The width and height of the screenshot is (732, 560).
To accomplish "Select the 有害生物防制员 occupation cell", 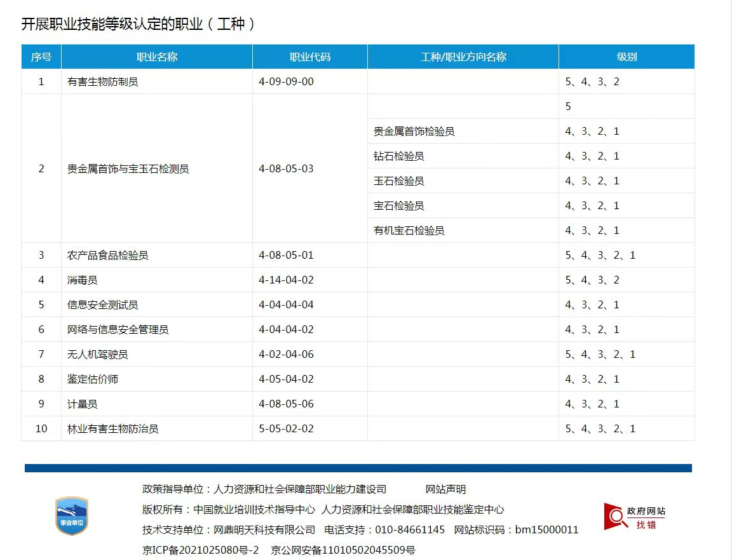I will point(103,82).
